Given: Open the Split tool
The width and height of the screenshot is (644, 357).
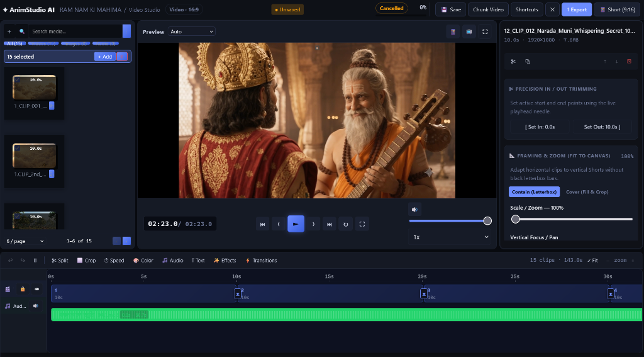Looking at the screenshot, I should click(x=60, y=260).
